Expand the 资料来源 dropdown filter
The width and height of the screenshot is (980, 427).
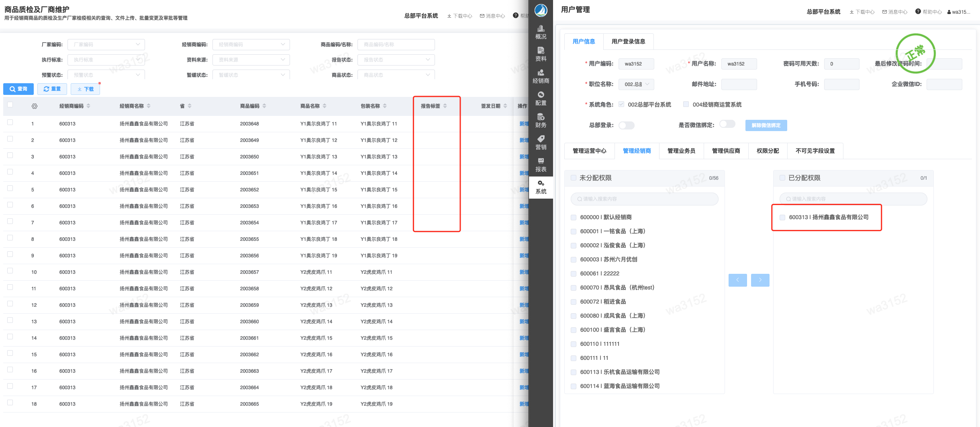[x=251, y=60]
